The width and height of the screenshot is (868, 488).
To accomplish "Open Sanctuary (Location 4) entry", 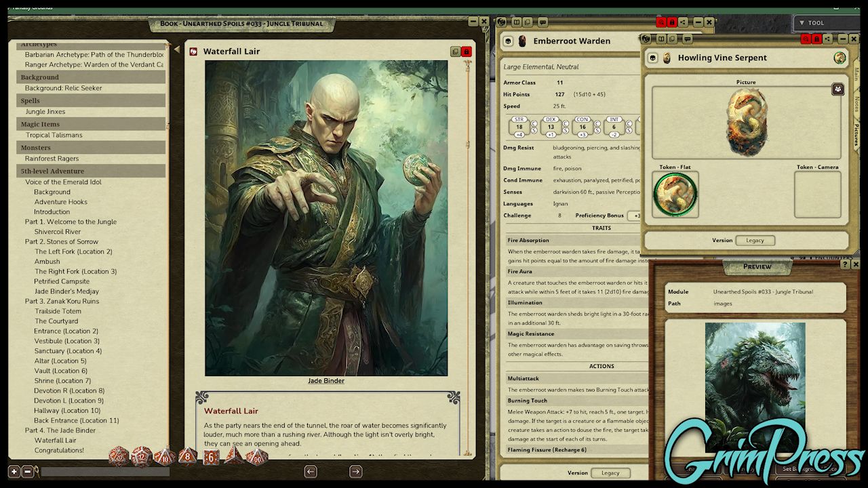I will point(68,351).
